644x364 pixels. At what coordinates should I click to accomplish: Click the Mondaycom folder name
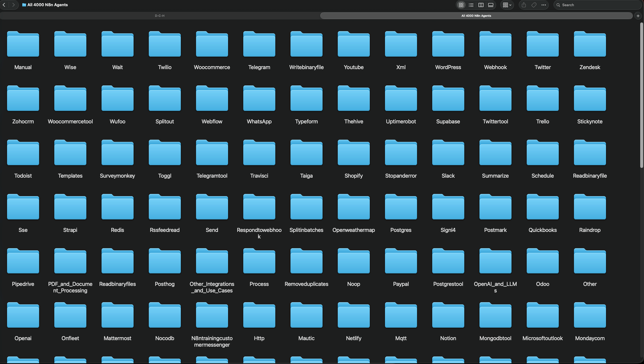[x=590, y=338]
